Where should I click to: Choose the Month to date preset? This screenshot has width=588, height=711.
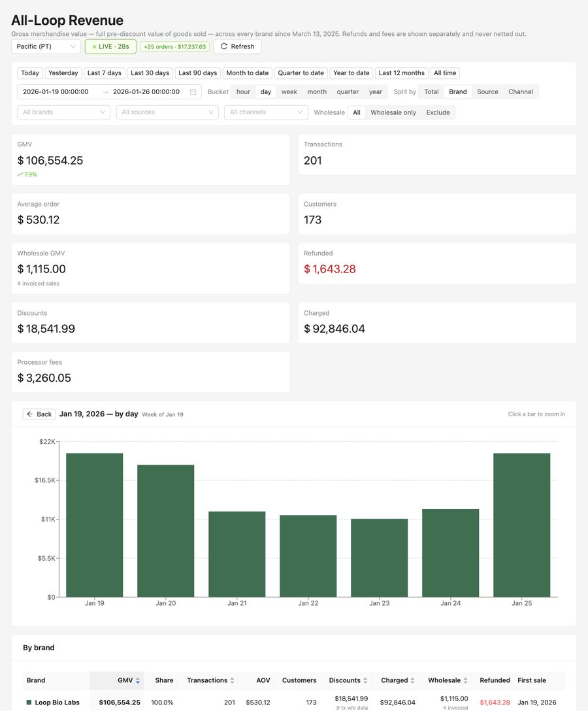tap(248, 73)
